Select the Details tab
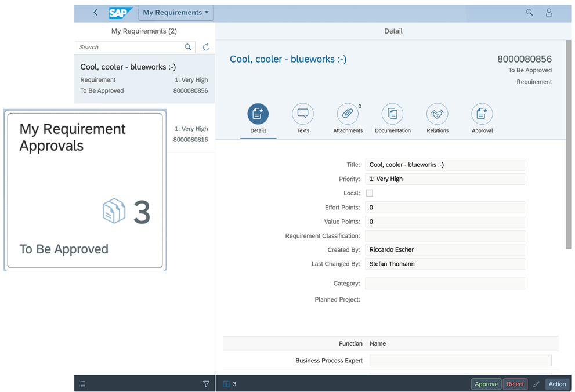The height and width of the screenshot is (392, 575). [258, 114]
